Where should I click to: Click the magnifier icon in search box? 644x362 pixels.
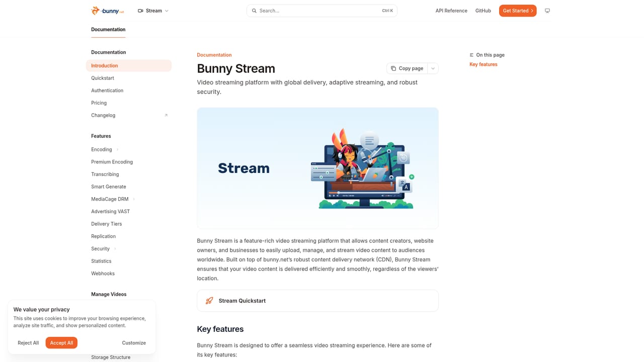(x=254, y=11)
